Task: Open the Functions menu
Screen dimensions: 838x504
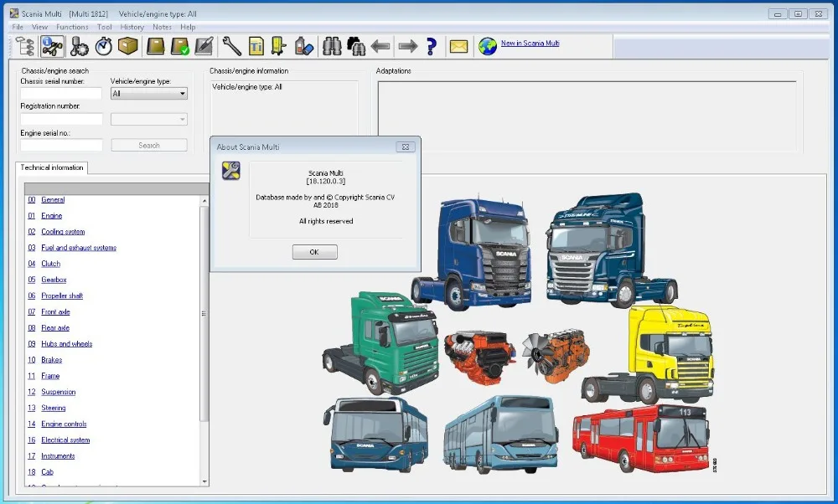Action: 72,27
